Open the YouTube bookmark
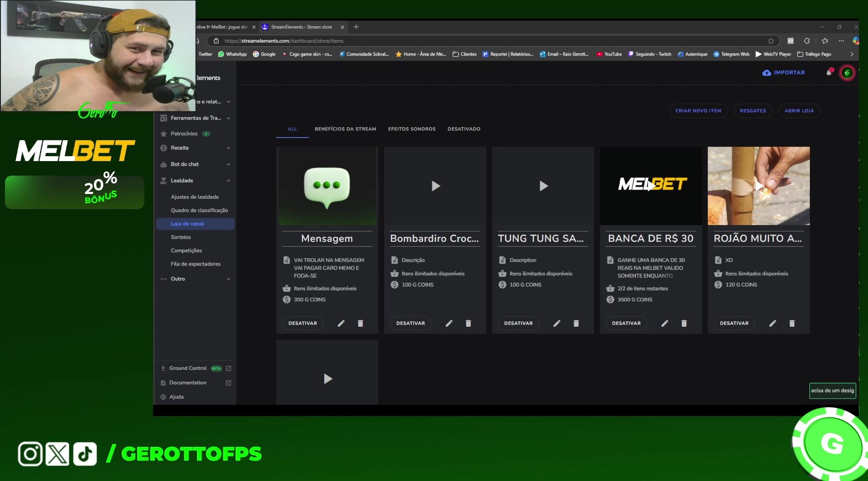The image size is (868, 481). 609,54
